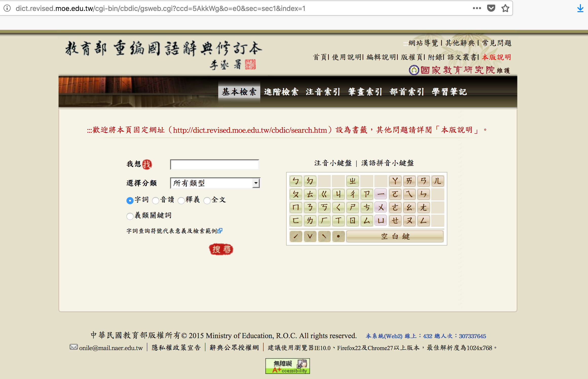This screenshot has height=379, width=588.
Task: Insert the neutral tone dot ˙
Action: click(338, 236)
